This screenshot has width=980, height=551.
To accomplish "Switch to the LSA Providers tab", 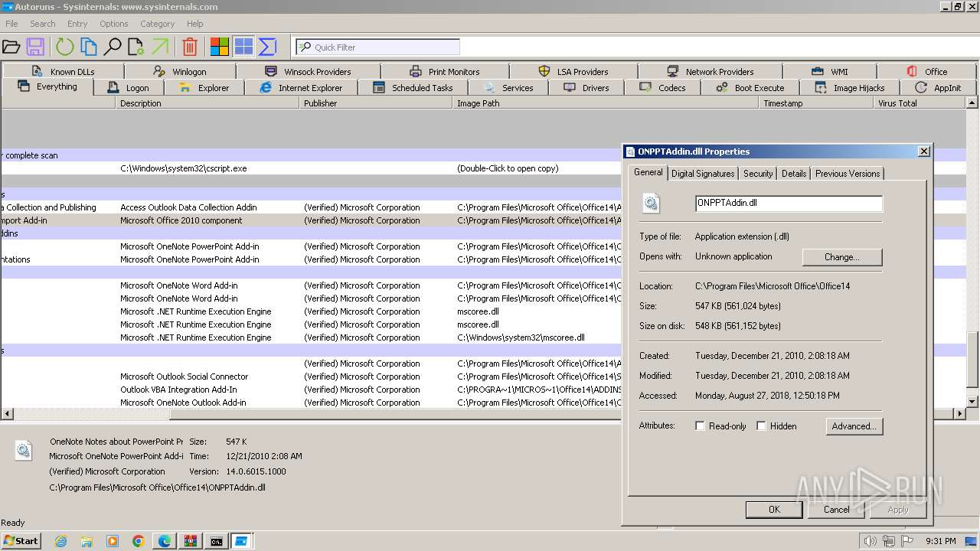I will (x=573, y=71).
